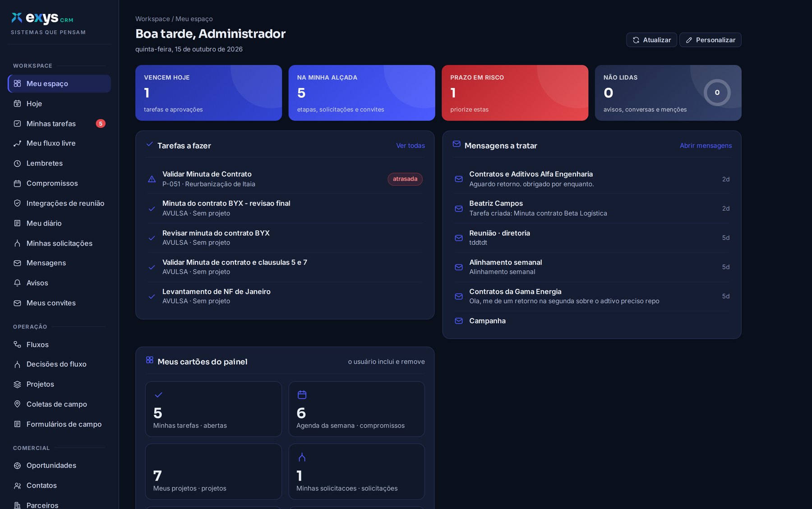Open Minhas solicitacoes card showing 1

tap(356, 472)
